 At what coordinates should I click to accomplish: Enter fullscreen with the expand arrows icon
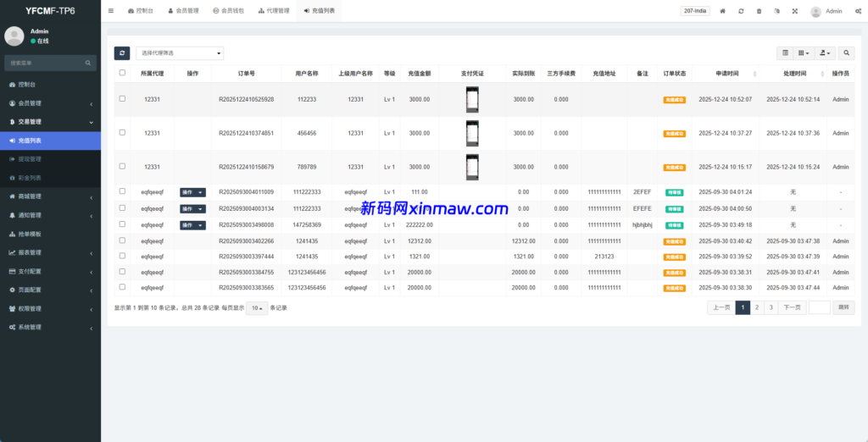[795, 11]
